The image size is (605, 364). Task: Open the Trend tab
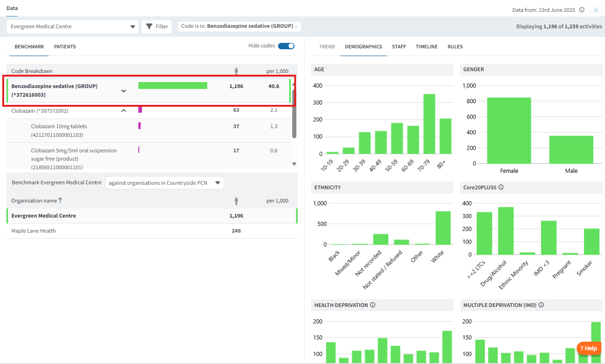pos(327,47)
